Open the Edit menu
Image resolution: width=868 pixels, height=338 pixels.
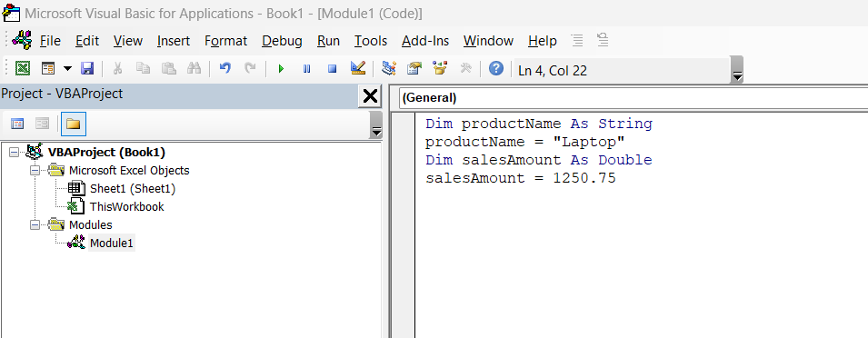click(87, 41)
